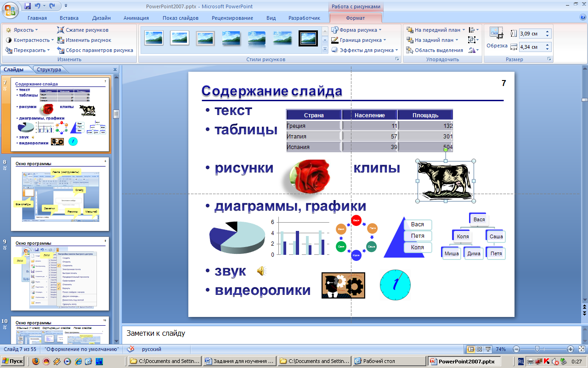
Task: Switch to Рабочий стол taskbar window
Action: pyautogui.click(x=389, y=362)
